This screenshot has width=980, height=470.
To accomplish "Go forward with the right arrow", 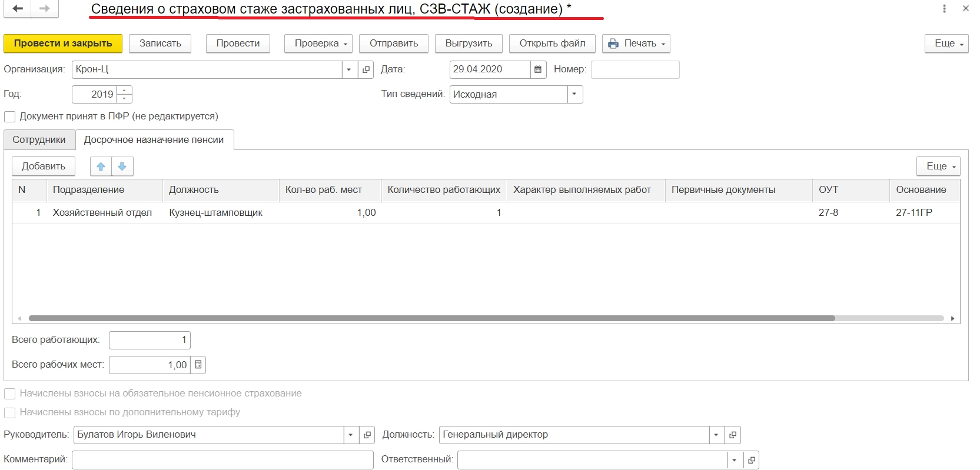I will [45, 9].
